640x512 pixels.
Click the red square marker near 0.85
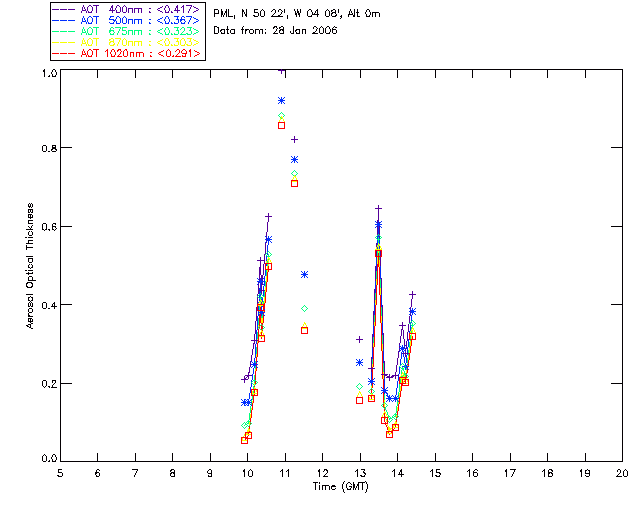coord(281,125)
